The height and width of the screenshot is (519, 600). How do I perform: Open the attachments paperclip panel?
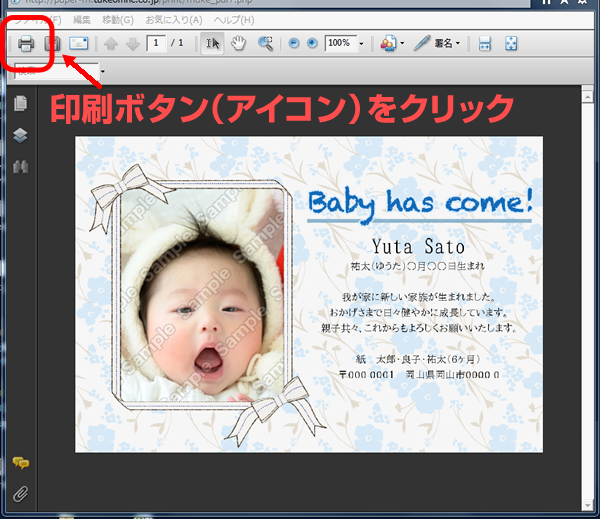click(x=20, y=493)
